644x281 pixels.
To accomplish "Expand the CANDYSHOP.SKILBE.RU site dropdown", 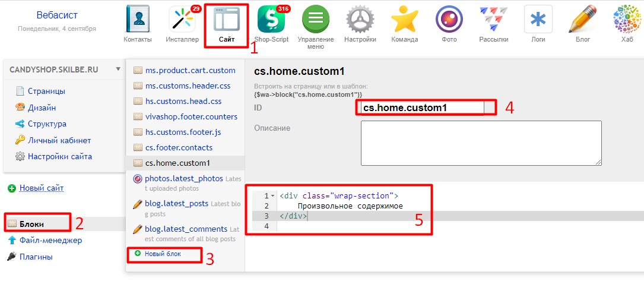I will (118, 69).
